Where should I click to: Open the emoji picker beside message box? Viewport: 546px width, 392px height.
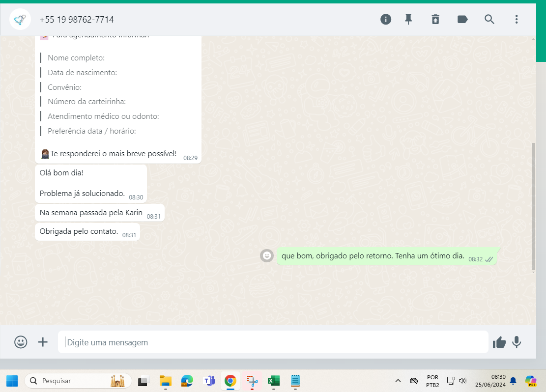click(21, 342)
